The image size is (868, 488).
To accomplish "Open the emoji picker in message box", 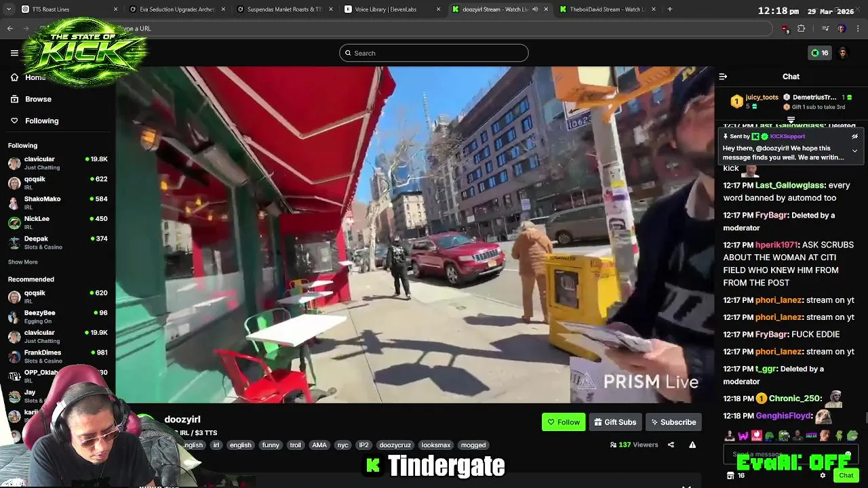I will 848,454.
